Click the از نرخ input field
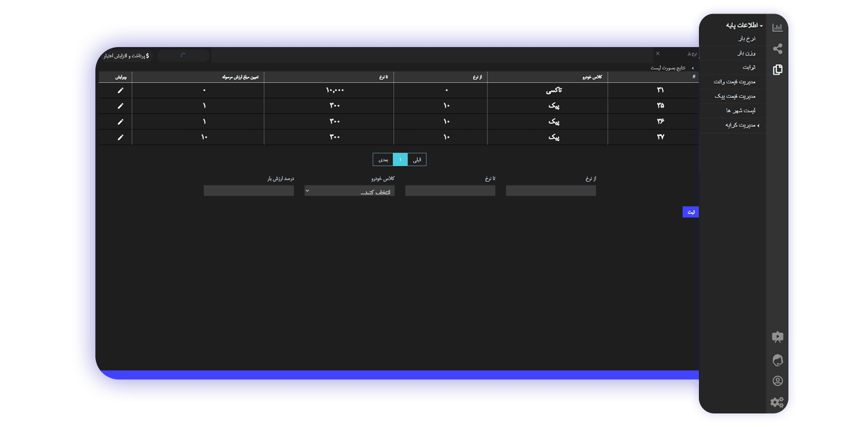The image size is (868, 427). 551,191
